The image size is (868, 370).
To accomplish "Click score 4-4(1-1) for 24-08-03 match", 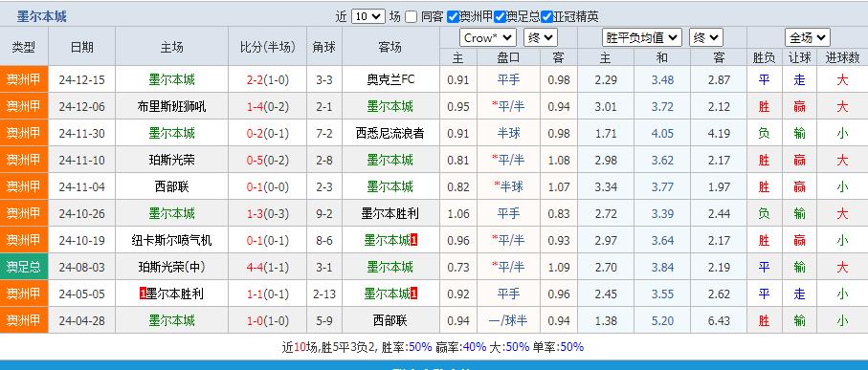I will click(x=268, y=268).
